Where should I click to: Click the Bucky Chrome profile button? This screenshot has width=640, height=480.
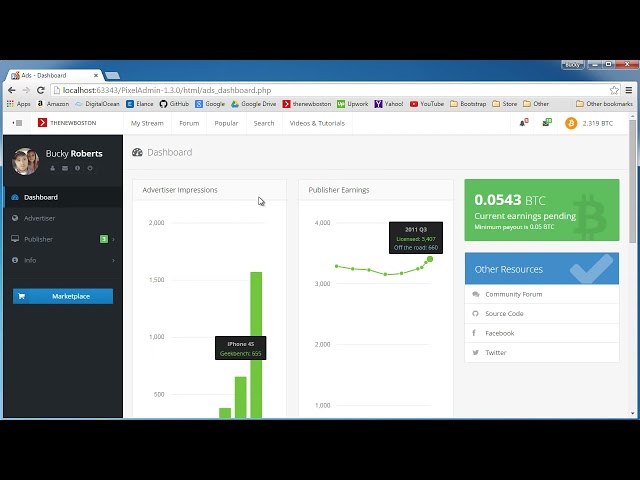pos(573,64)
